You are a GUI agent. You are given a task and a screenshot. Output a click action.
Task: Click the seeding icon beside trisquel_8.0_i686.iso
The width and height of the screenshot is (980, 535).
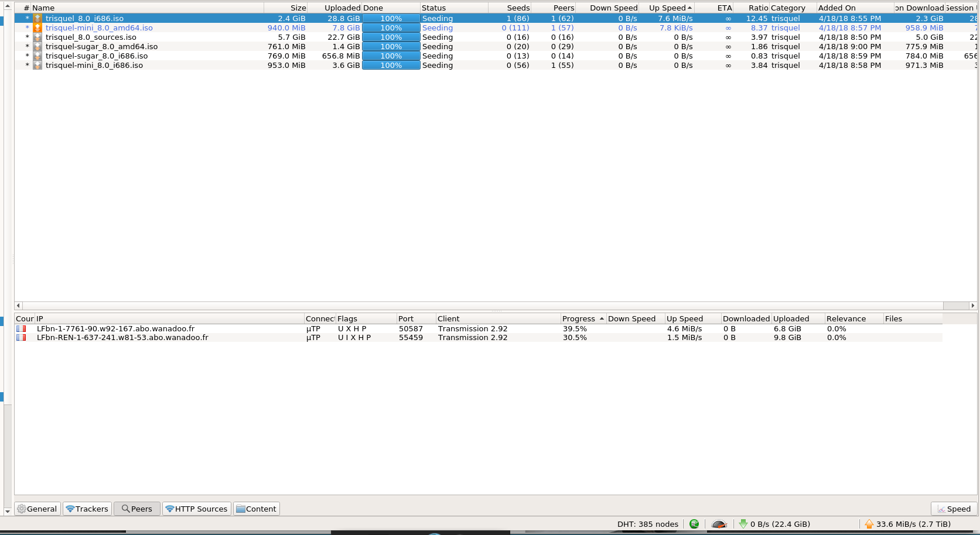37,18
